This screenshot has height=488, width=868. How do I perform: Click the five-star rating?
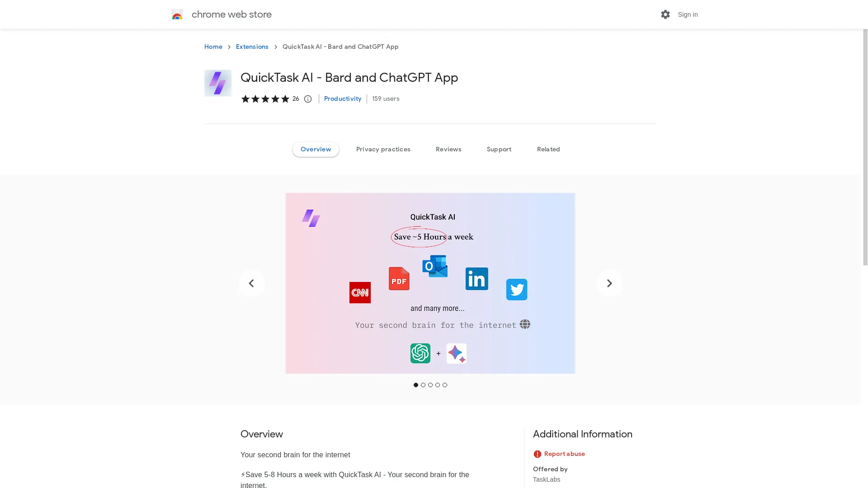pyautogui.click(x=265, y=99)
